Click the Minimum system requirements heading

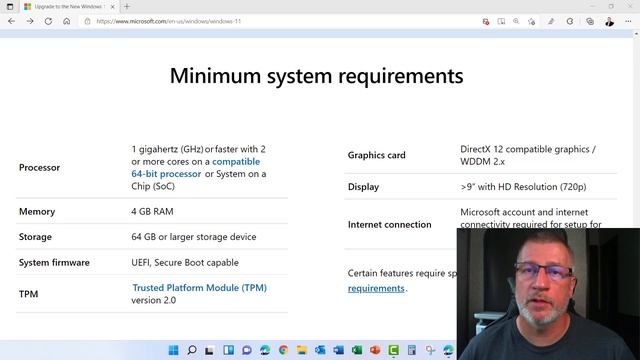coord(316,76)
